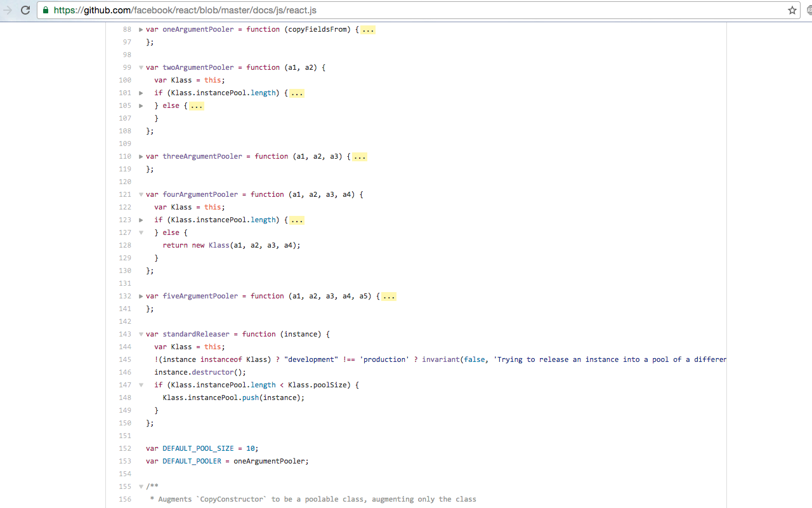This screenshot has width=812, height=508.
Task: Click the ellipsis badge on line 123
Action: click(x=297, y=220)
